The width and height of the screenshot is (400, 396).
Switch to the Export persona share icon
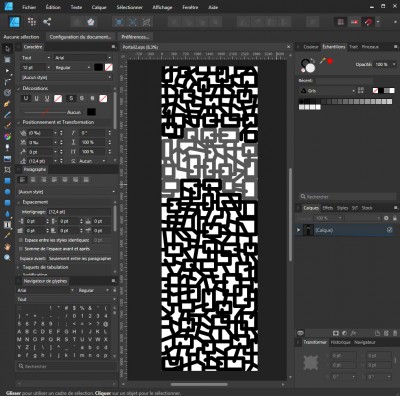(47, 22)
